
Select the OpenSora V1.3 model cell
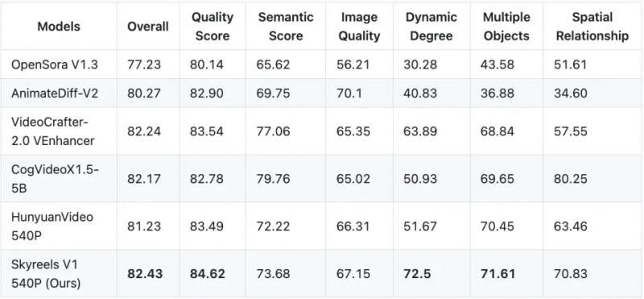pos(55,64)
